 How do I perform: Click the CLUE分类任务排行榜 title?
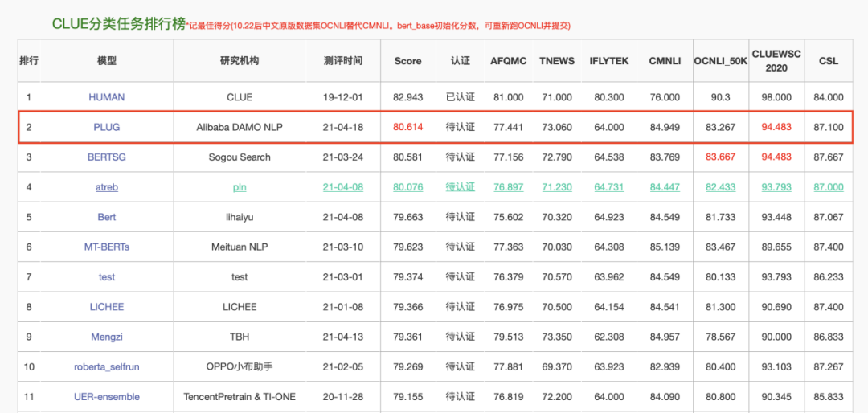pyautogui.click(x=118, y=24)
